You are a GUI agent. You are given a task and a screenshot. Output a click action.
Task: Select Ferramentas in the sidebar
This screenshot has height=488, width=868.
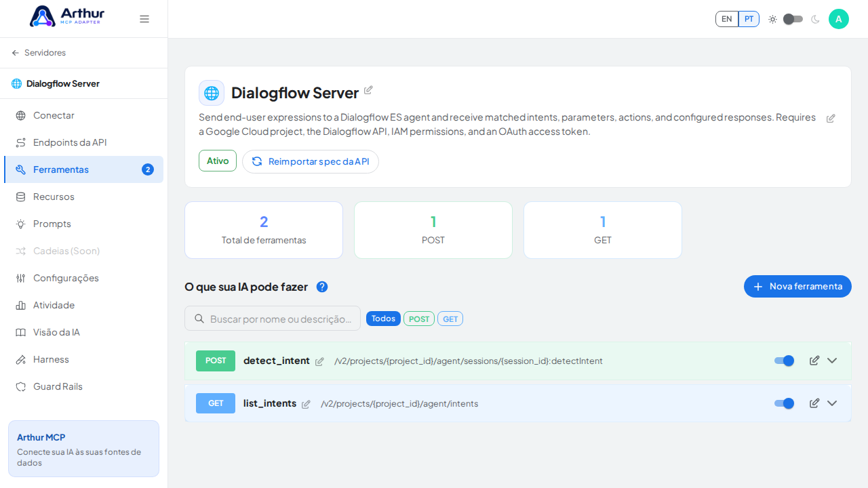(x=83, y=169)
